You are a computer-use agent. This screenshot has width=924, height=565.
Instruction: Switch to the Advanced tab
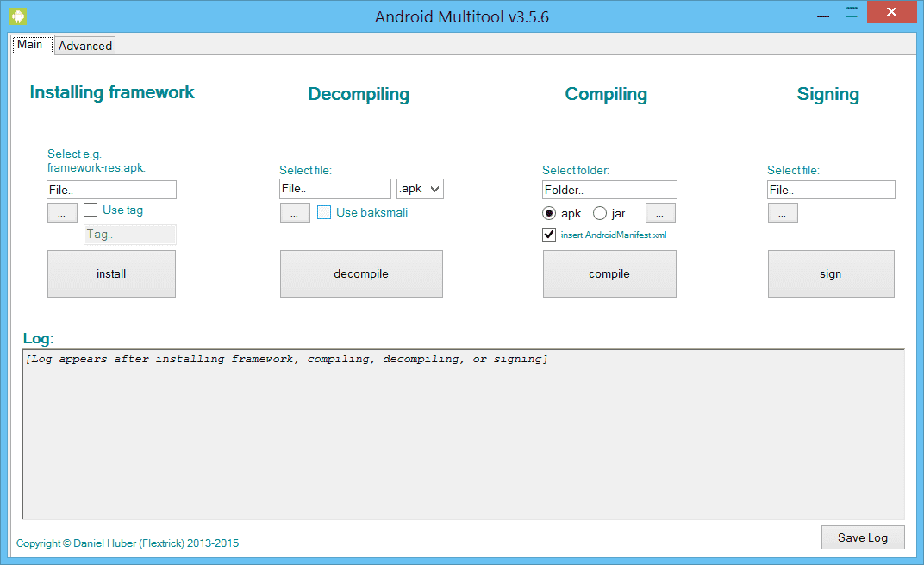click(85, 46)
